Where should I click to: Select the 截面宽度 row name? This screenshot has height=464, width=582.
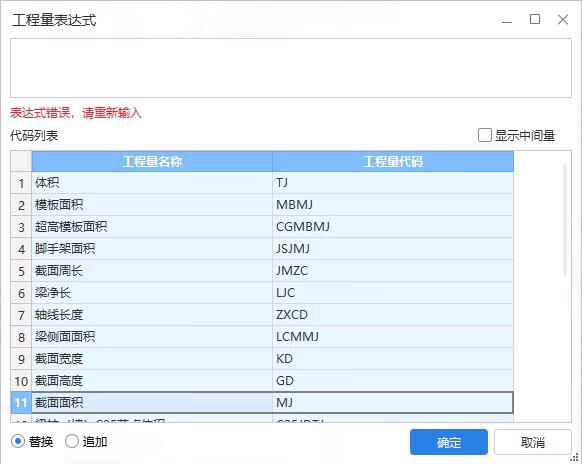(152, 359)
